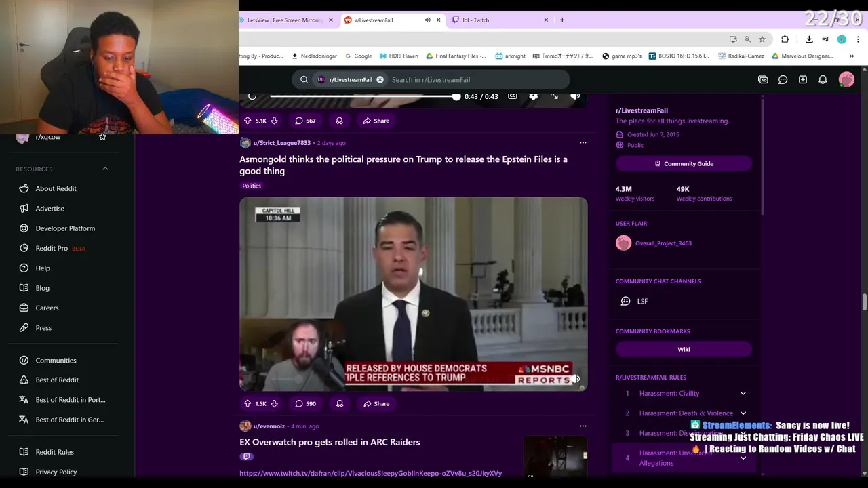Image resolution: width=868 pixels, height=488 pixels.
Task: Open u/Strict_League7833 profile
Action: (281, 143)
